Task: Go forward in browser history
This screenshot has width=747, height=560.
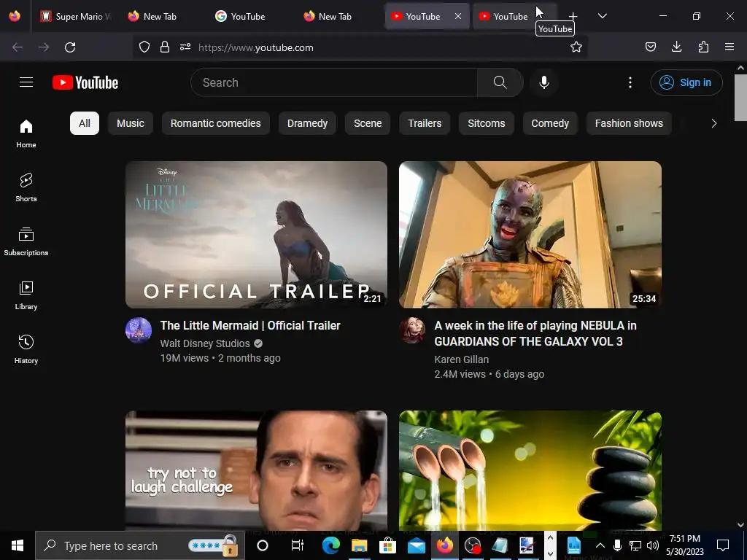Action: (x=44, y=47)
